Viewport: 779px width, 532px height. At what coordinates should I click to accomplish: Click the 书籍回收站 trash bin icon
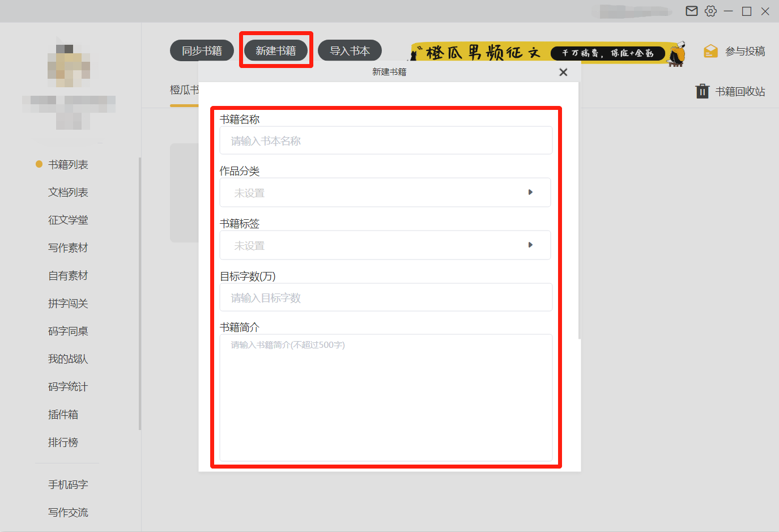[x=702, y=91]
